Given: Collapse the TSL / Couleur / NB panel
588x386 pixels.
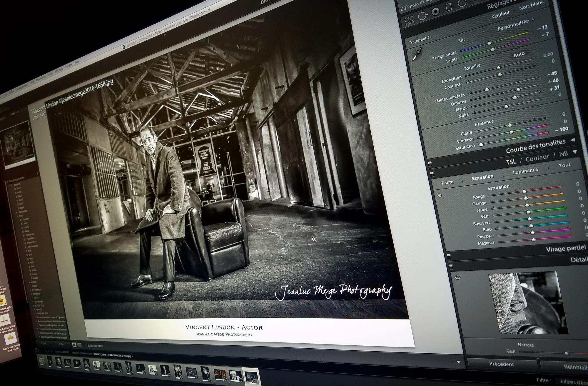Looking at the screenshot, I should tap(575, 152).
